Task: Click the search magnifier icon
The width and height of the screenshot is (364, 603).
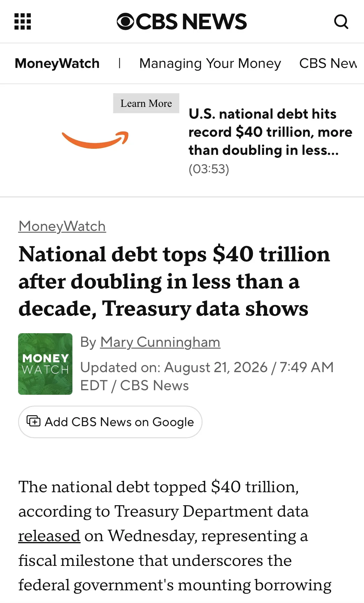Action: [x=341, y=22]
